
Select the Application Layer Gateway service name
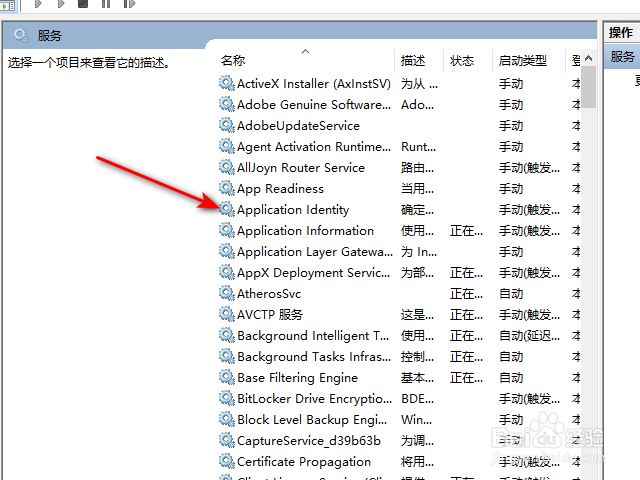tap(315, 252)
